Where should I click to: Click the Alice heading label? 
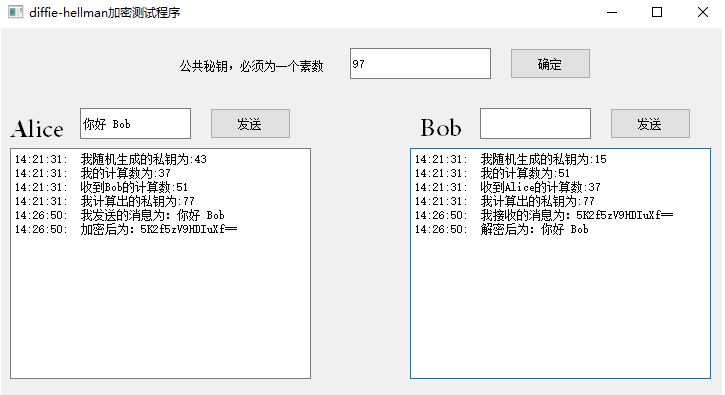[x=37, y=129]
